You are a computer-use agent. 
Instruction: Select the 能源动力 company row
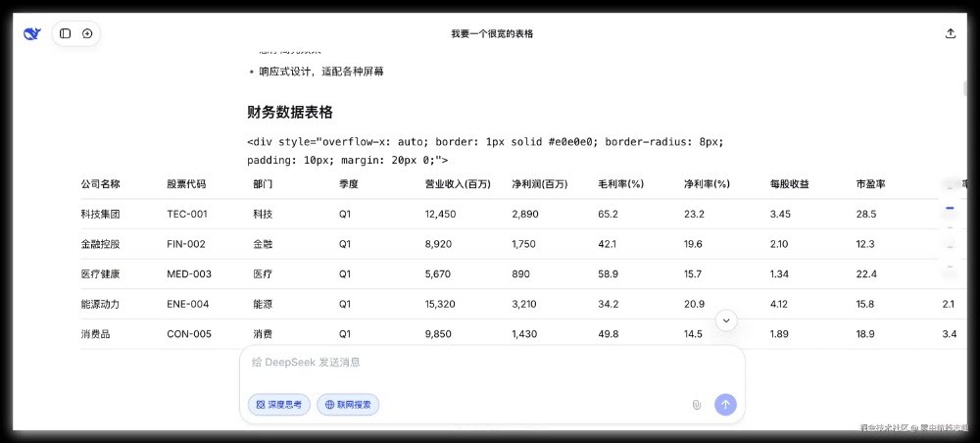pyautogui.click(x=100, y=304)
